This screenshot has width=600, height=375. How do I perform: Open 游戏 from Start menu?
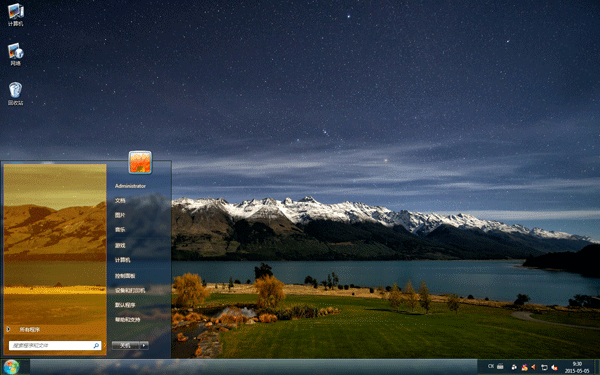pyautogui.click(x=120, y=245)
